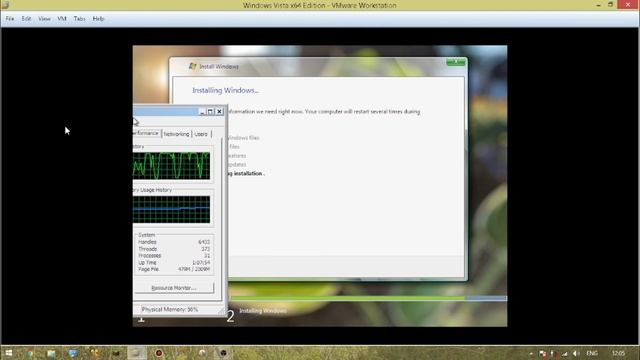Restore the VMware Workstation window
This screenshot has height=360, width=640.
(x=611, y=5)
